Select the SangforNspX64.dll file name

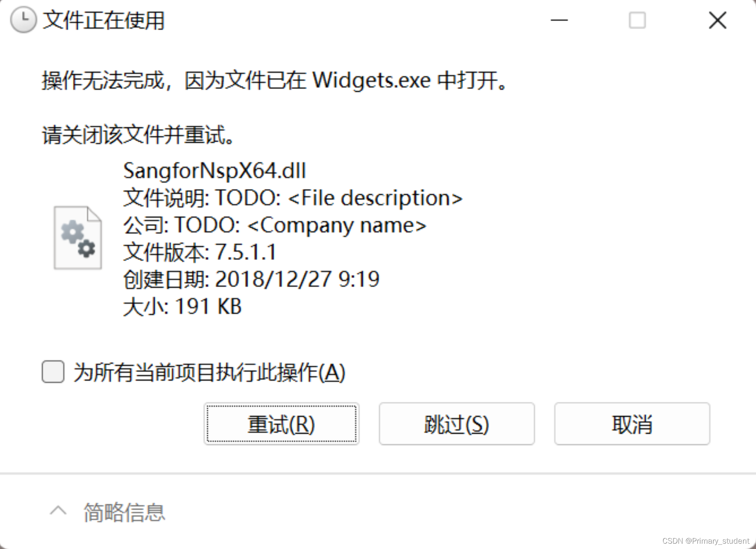click(215, 171)
